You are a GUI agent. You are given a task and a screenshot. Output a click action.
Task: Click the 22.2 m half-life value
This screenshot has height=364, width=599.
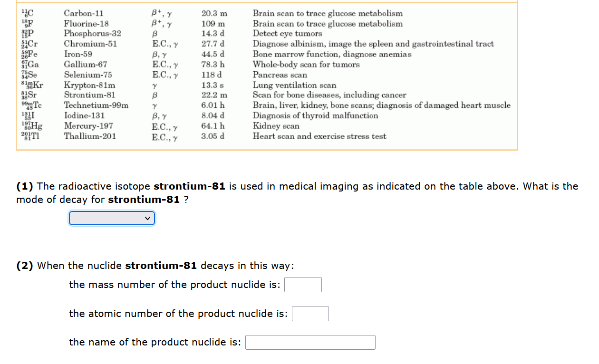point(214,95)
